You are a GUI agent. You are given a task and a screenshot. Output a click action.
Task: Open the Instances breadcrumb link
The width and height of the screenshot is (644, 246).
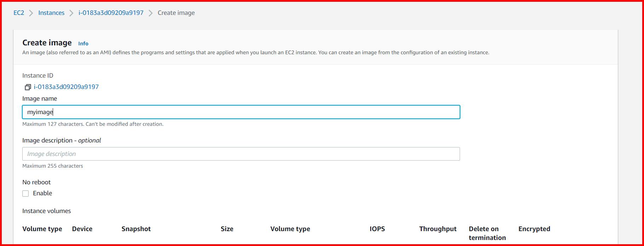(x=51, y=13)
